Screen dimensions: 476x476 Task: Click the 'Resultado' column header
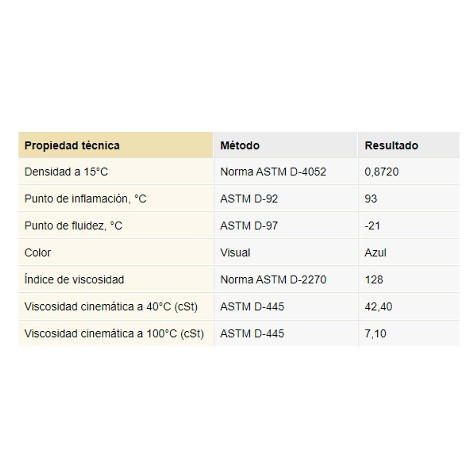coord(391,146)
